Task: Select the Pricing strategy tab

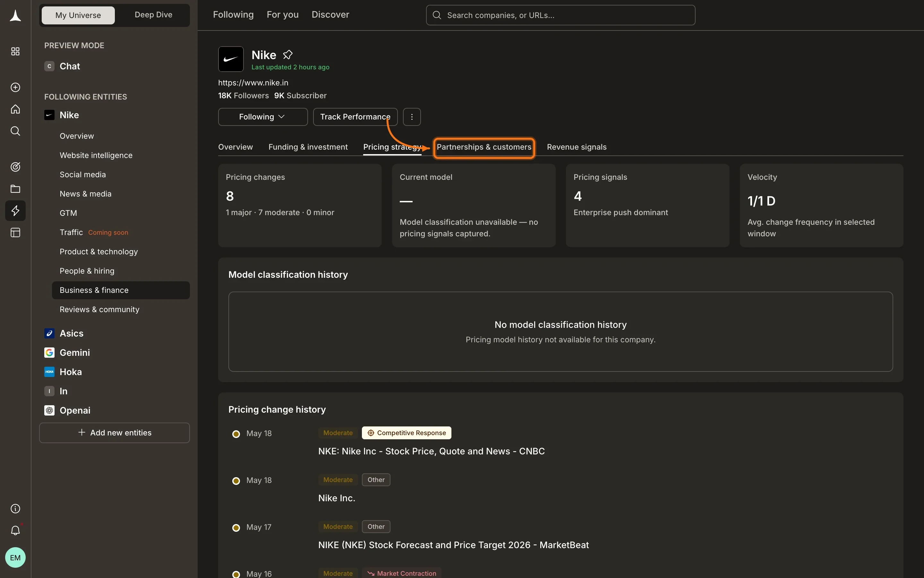Action: [392, 147]
